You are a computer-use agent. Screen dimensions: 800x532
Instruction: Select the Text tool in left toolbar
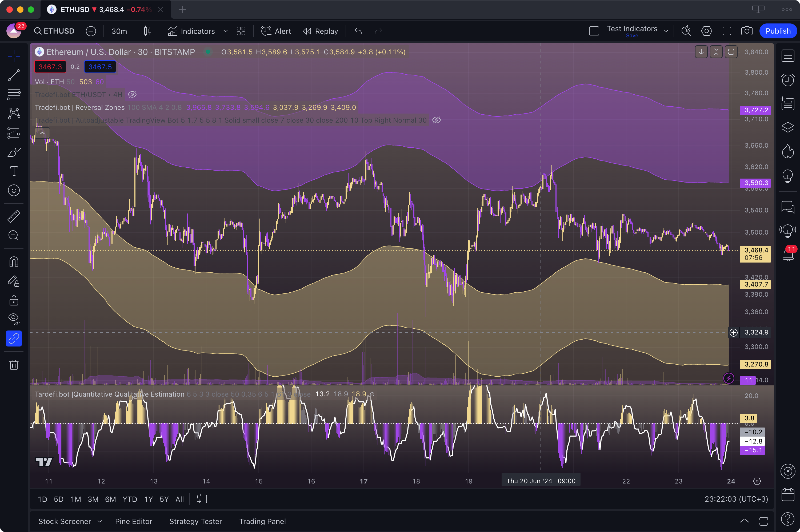point(14,171)
